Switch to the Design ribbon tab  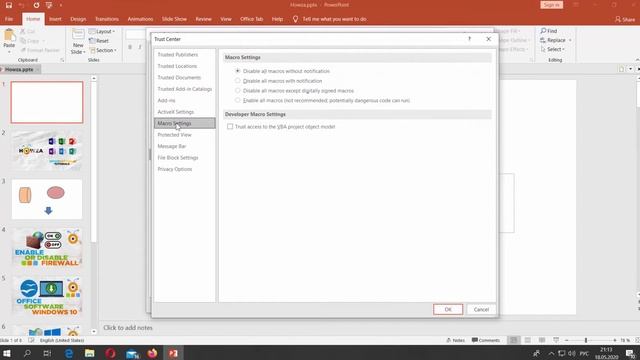pyautogui.click(x=78, y=19)
